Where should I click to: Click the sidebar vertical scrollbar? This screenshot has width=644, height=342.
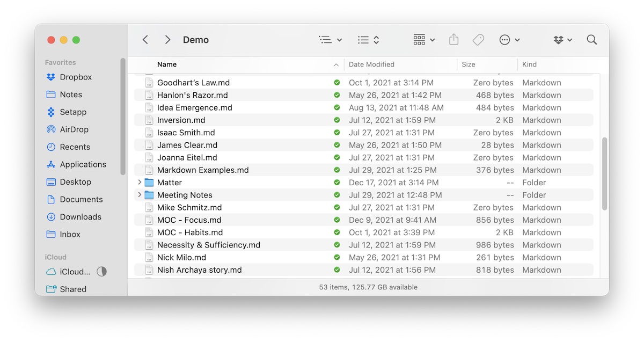click(x=123, y=117)
